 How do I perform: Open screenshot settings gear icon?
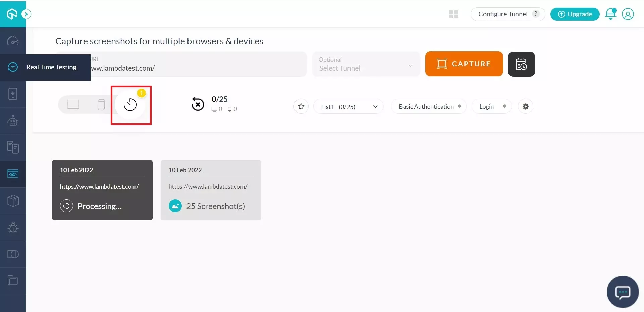coord(525,107)
